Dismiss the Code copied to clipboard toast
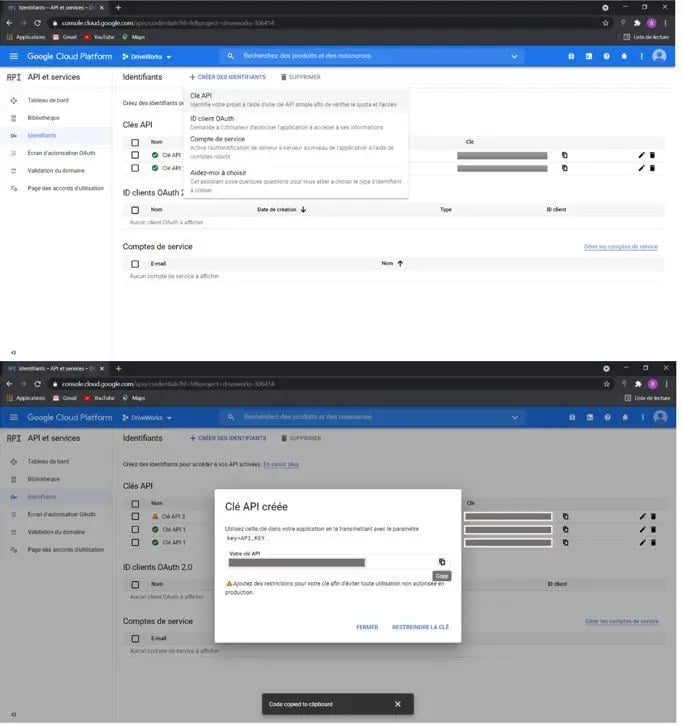Image resolution: width=682 pixels, height=726 pixels. coord(398,704)
